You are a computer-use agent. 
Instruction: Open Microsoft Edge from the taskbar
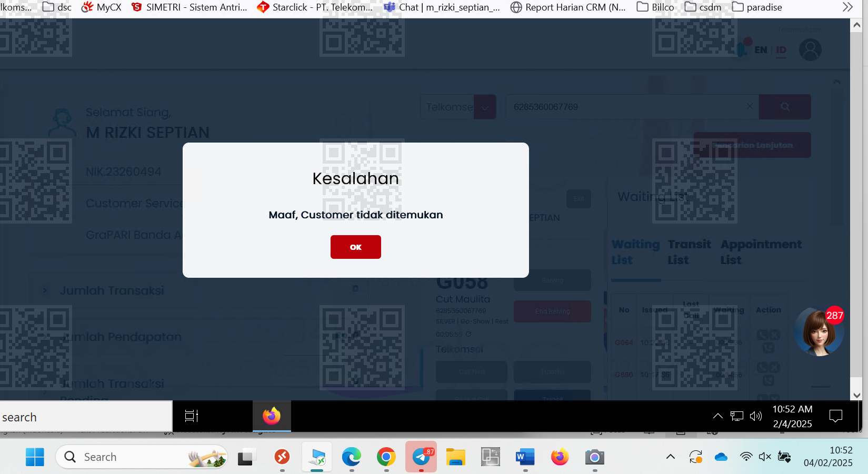point(352,457)
